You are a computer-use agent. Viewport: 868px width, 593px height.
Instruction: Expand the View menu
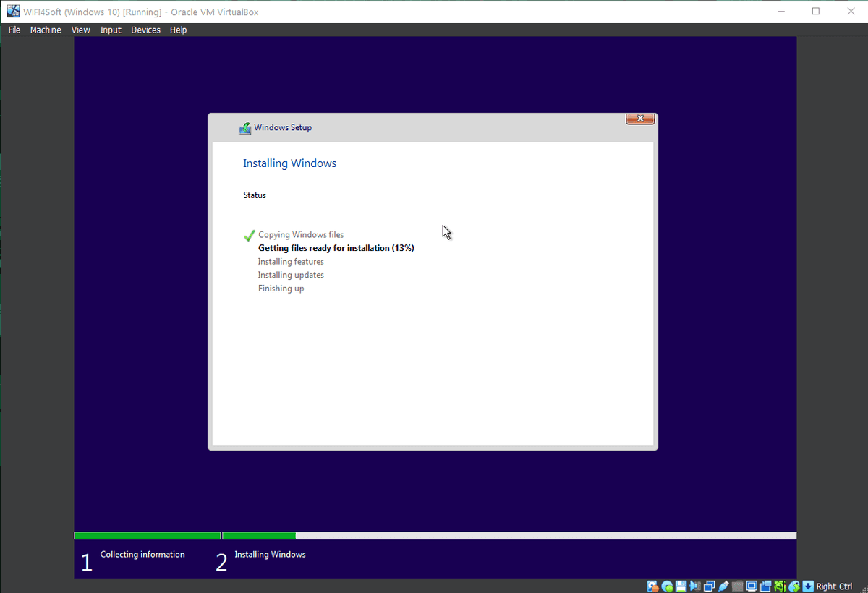(x=80, y=30)
